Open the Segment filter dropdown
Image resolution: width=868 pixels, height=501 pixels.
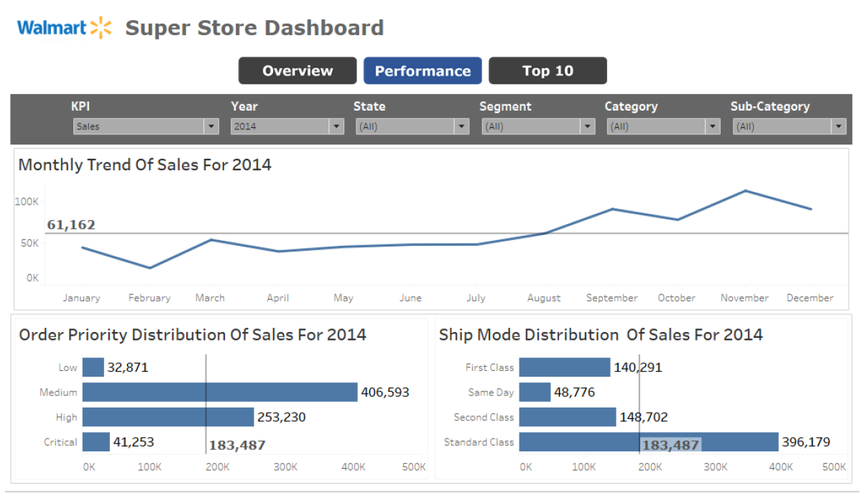click(x=587, y=127)
